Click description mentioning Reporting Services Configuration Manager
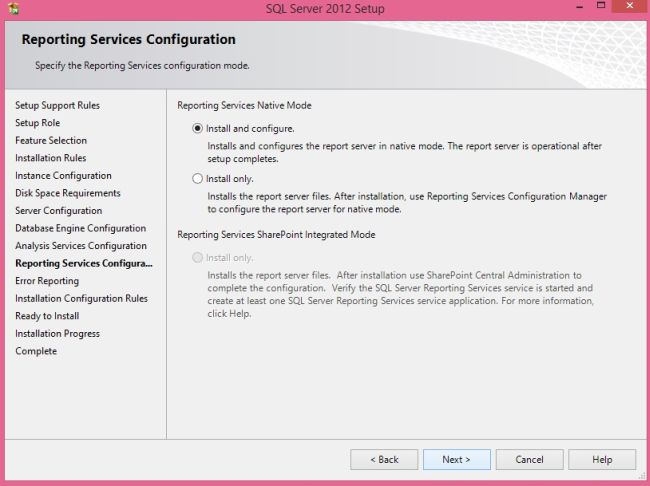This screenshot has width=650, height=486. tap(407, 202)
